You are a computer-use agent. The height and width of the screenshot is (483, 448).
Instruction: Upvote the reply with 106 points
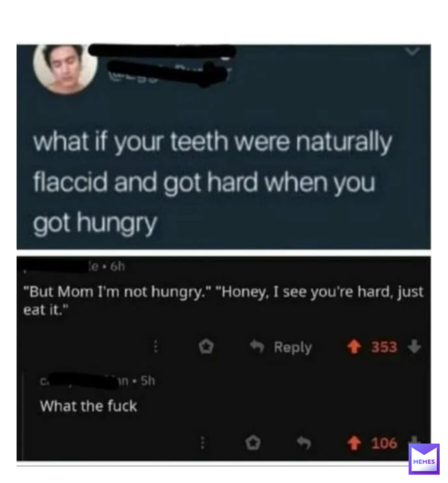354,443
